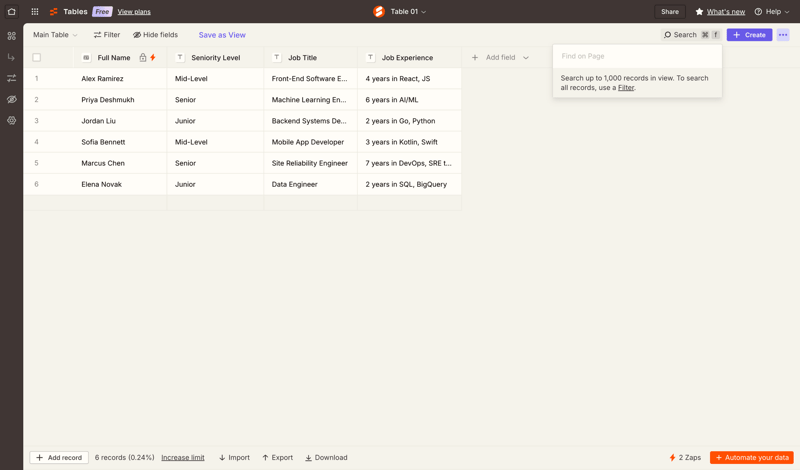The image size is (800, 470).
Task: Select the Priya Deshmukh cell
Action: (120, 100)
